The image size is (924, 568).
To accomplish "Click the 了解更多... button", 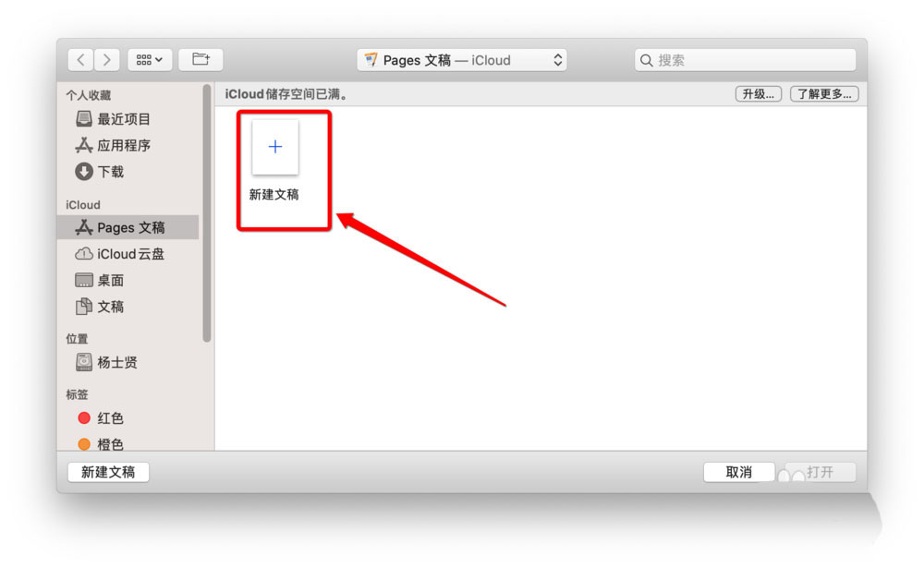I will [x=824, y=94].
